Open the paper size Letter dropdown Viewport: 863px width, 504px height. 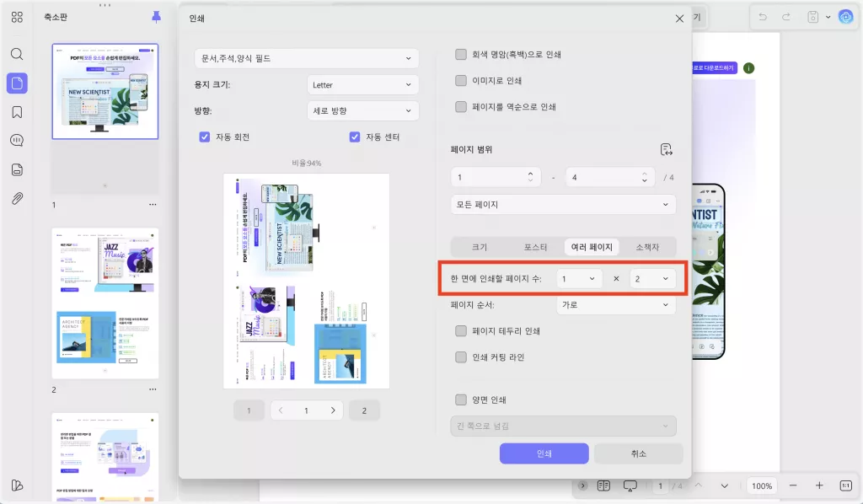coord(362,84)
